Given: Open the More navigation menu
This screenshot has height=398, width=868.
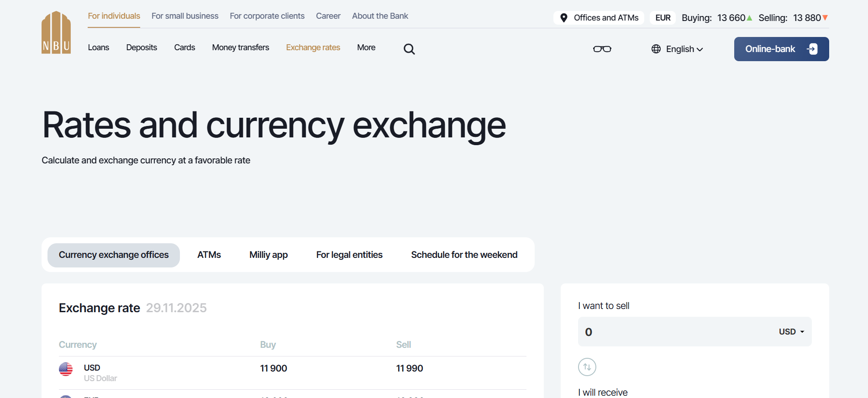Looking at the screenshot, I should [366, 47].
